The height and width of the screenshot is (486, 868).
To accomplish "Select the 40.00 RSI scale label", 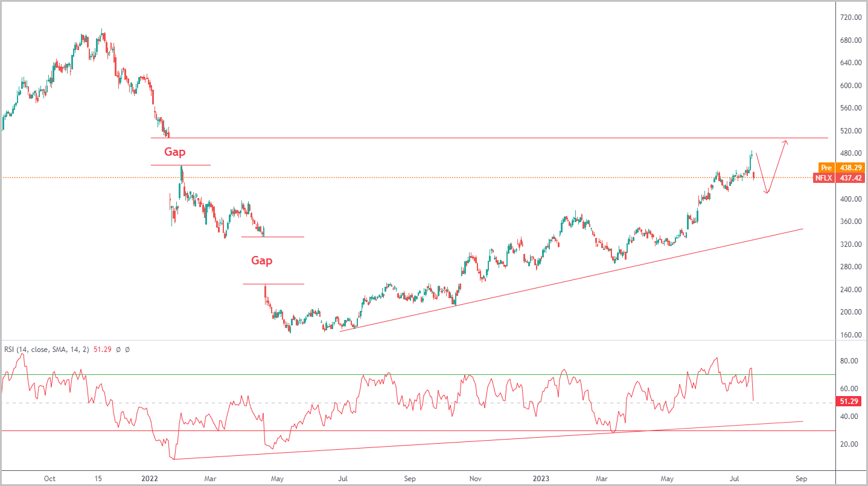I will click(x=850, y=417).
